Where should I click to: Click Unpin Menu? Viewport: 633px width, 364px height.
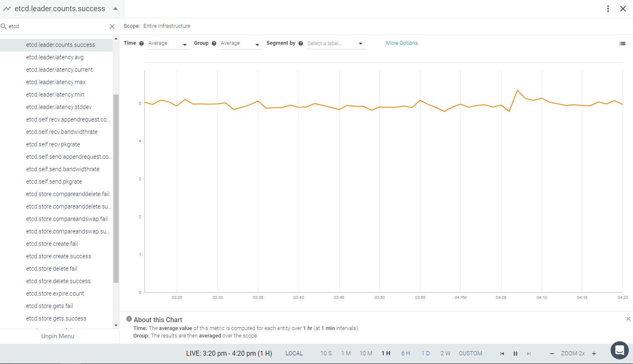click(x=58, y=336)
